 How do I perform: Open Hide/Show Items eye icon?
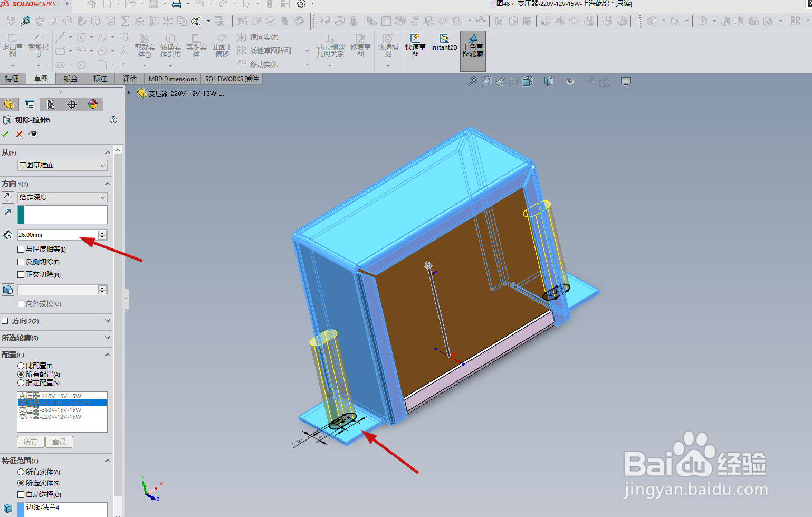tap(570, 81)
